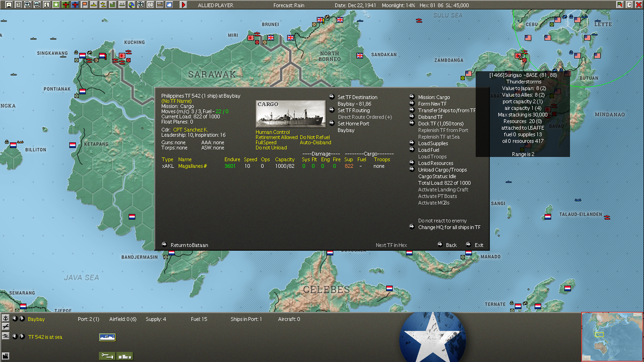This screenshot has width=644, height=362.
Task: Go to previous task force arrow by TF 542
Action: tap(15, 336)
